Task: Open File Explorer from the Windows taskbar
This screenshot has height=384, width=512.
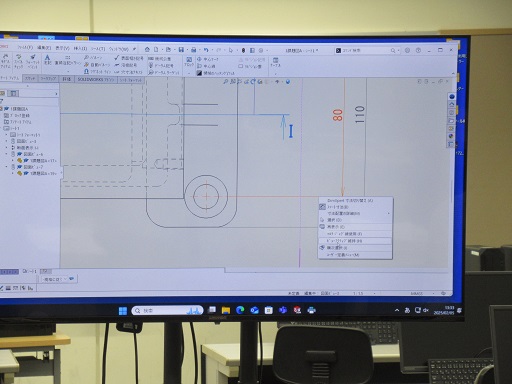Action: (x=226, y=310)
